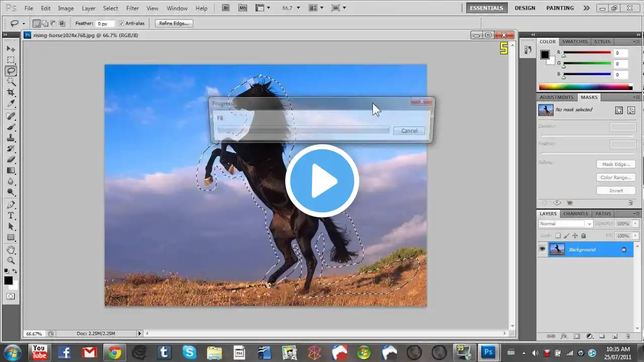The image size is (644, 362).
Task: Open the layer blend mode Normal dropdown
Action: tap(566, 224)
